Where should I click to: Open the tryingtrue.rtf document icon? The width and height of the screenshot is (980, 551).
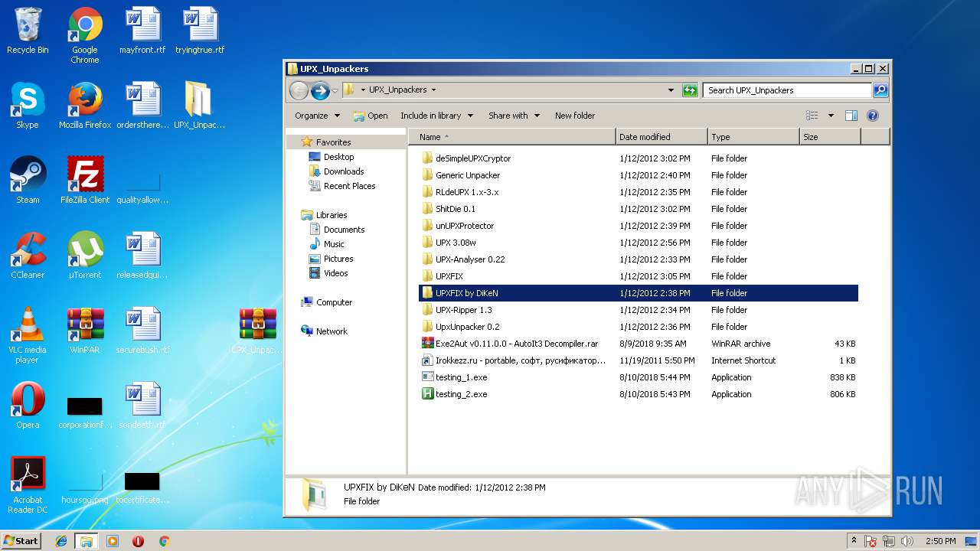(200, 31)
